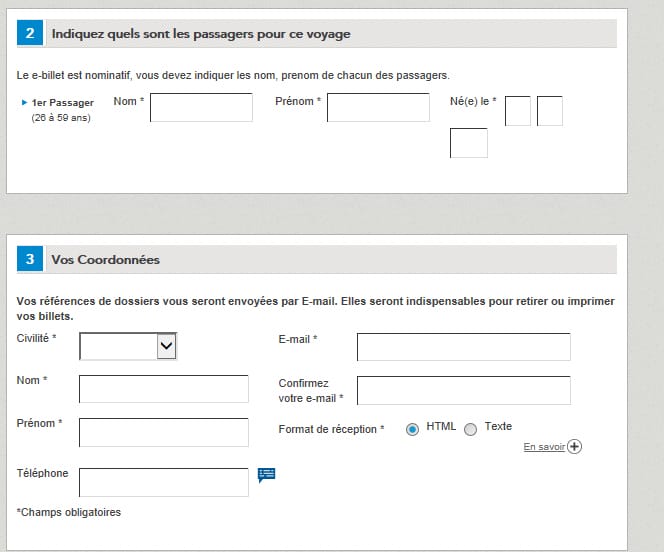Open the Civilité dropdown arrow
Image resolution: width=664 pixels, height=552 pixels.
click(166, 346)
